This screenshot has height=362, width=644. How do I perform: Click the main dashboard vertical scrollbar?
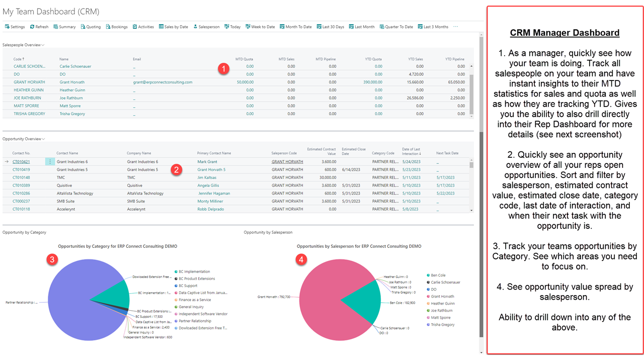click(481, 234)
